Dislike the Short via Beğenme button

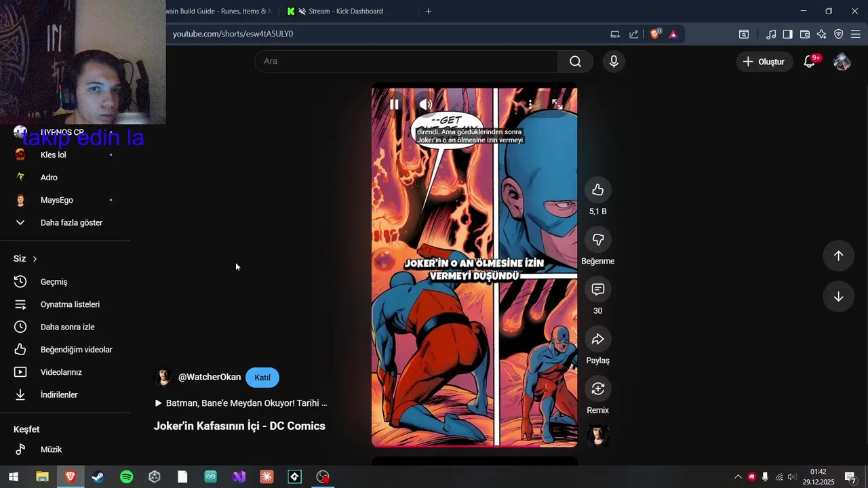point(597,239)
